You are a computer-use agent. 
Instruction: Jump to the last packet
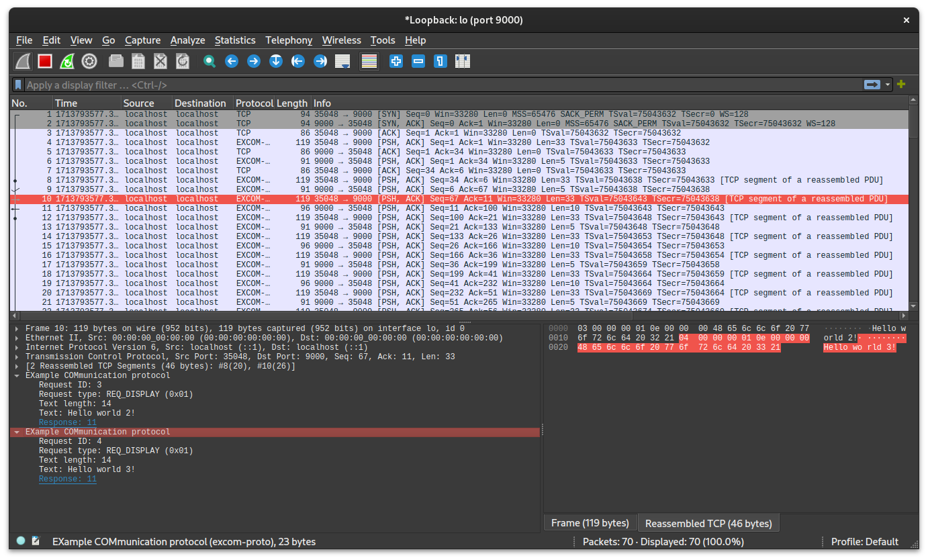(320, 62)
